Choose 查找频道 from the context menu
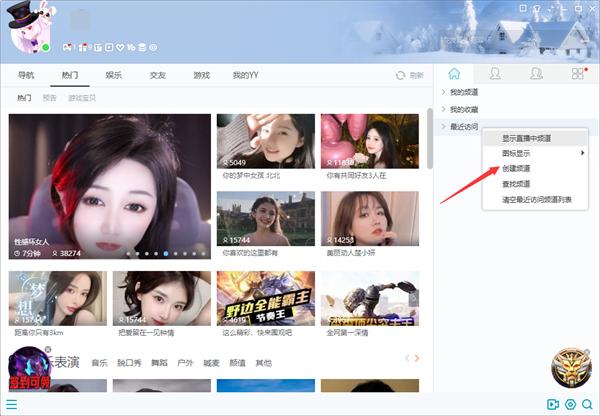 coord(516,184)
